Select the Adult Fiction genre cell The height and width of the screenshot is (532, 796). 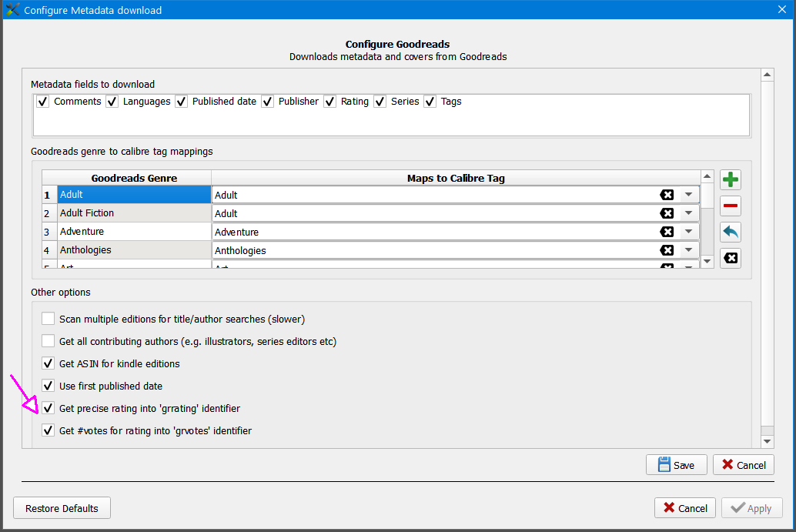click(134, 213)
